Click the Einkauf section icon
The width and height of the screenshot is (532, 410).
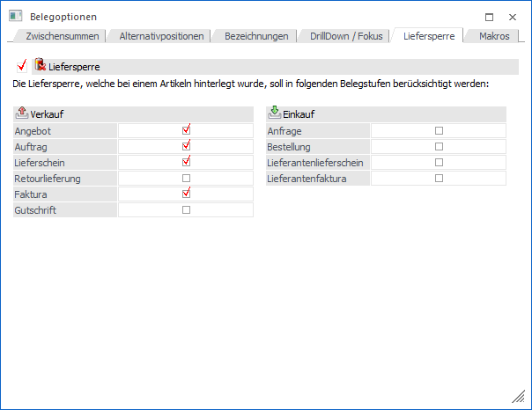point(274,113)
